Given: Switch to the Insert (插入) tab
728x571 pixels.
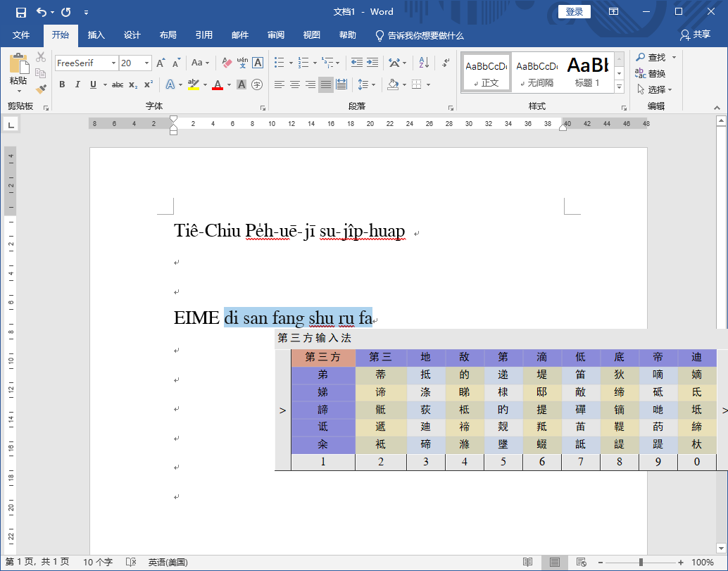Looking at the screenshot, I should click(x=96, y=35).
